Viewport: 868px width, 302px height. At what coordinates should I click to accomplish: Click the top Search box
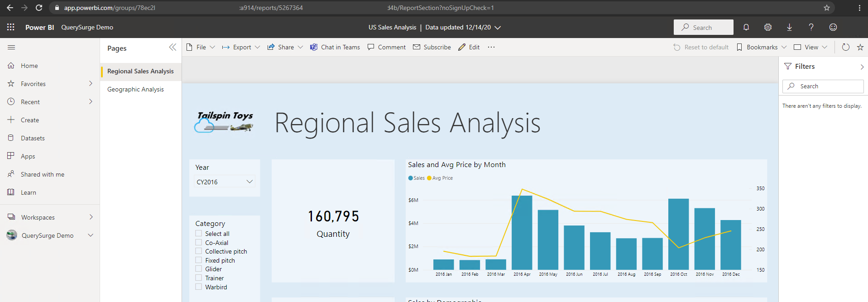click(x=704, y=27)
